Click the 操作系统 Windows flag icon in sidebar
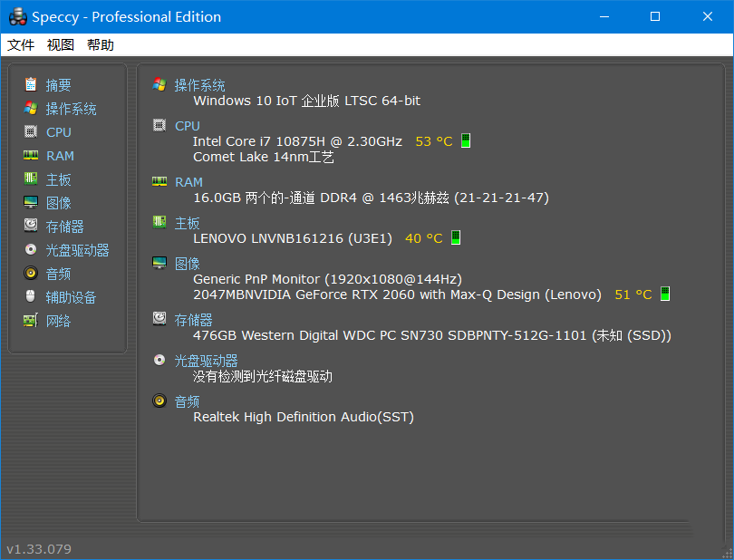 31,108
